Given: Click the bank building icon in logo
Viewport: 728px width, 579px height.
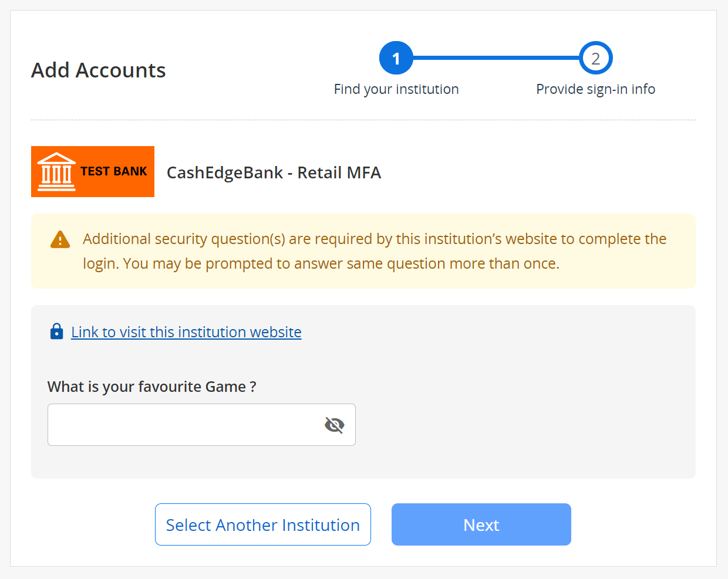Looking at the screenshot, I should (56, 172).
